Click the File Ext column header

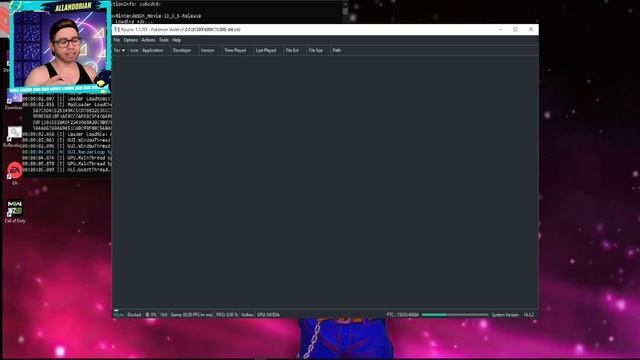[292, 50]
